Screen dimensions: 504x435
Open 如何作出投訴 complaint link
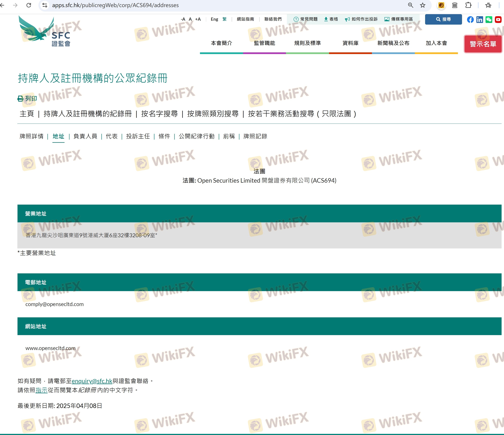coord(361,19)
